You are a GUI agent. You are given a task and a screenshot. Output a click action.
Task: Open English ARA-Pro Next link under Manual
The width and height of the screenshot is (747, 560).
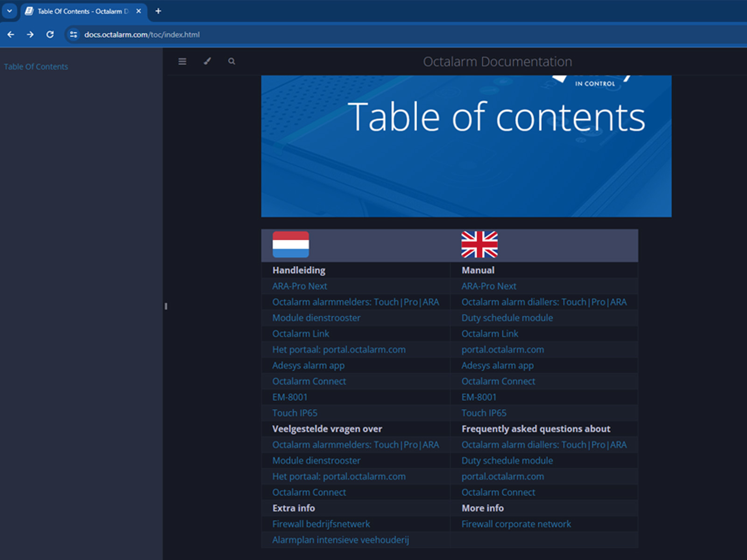[489, 286]
